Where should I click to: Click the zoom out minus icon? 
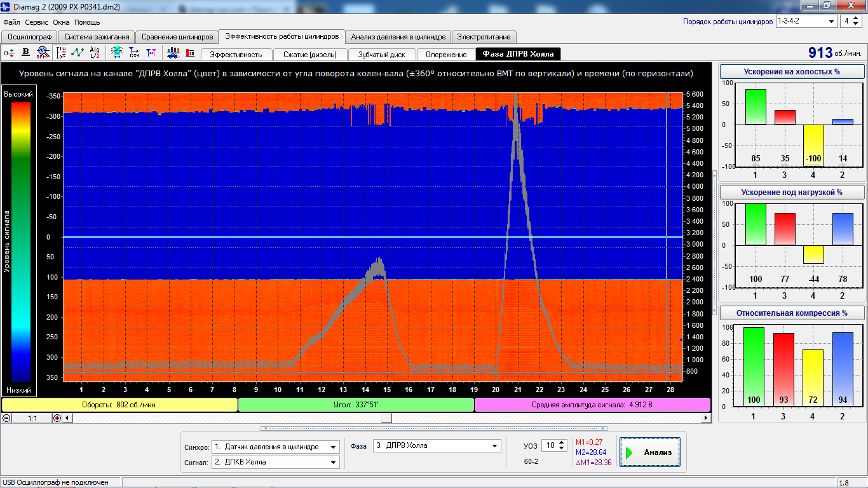point(6,418)
